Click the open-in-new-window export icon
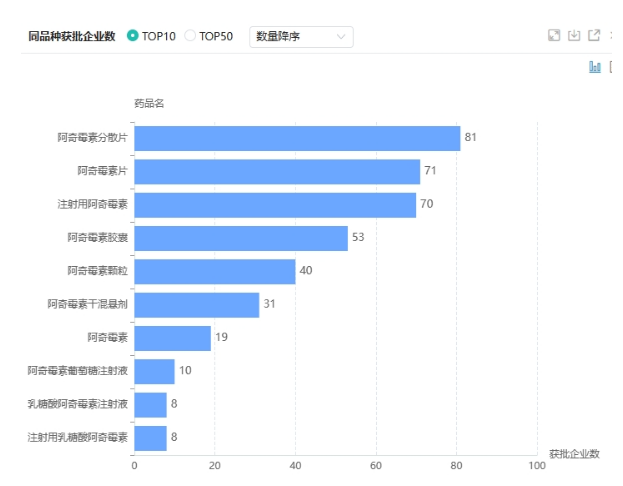Screen dimensions: 623x486 (x=594, y=36)
